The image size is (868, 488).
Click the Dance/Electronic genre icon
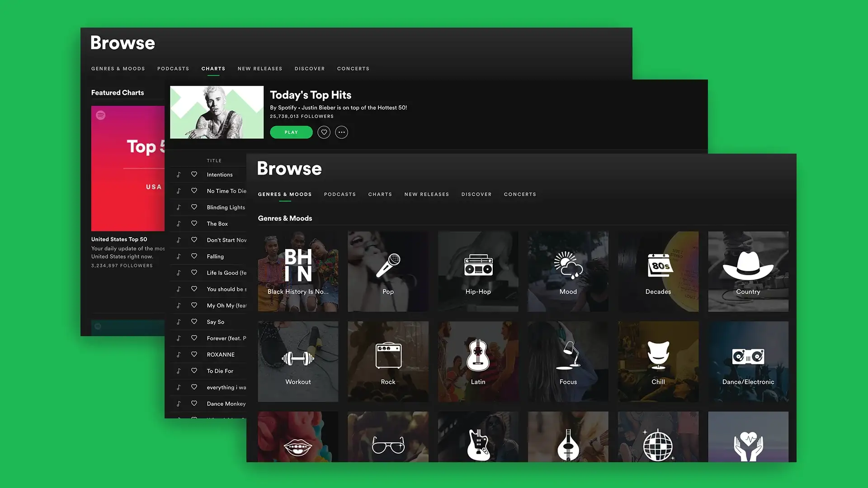(748, 356)
